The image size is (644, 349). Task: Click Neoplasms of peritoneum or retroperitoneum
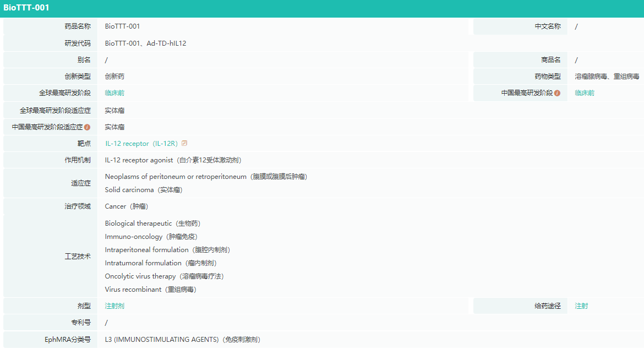pos(206,177)
